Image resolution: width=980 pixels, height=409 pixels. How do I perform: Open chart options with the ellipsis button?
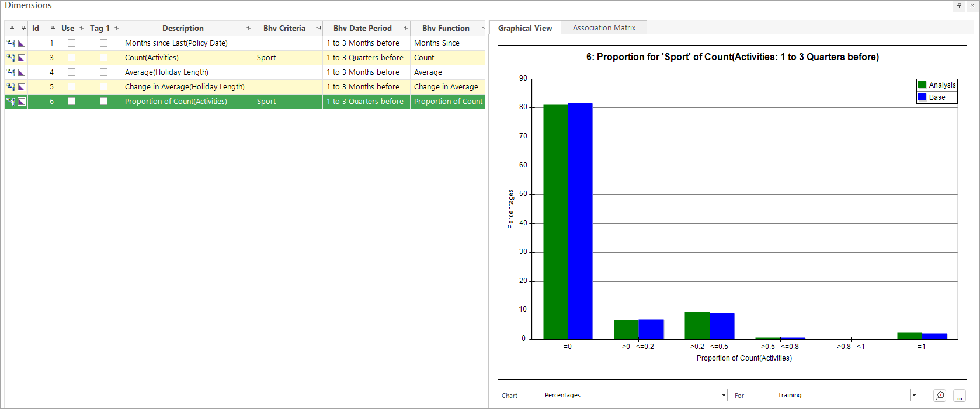pos(960,396)
